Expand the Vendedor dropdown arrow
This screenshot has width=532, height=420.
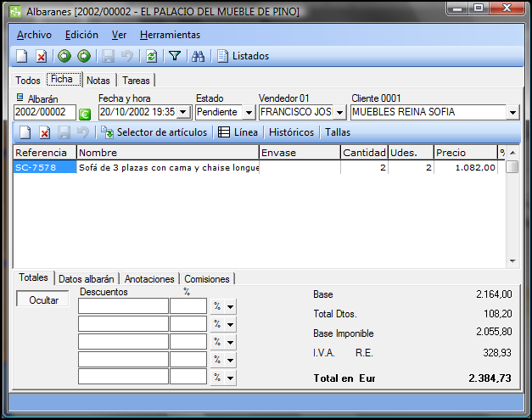tap(339, 112)
